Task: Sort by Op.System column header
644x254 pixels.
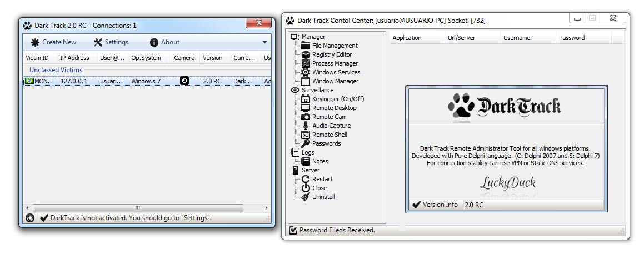Action: coord(149,58)
